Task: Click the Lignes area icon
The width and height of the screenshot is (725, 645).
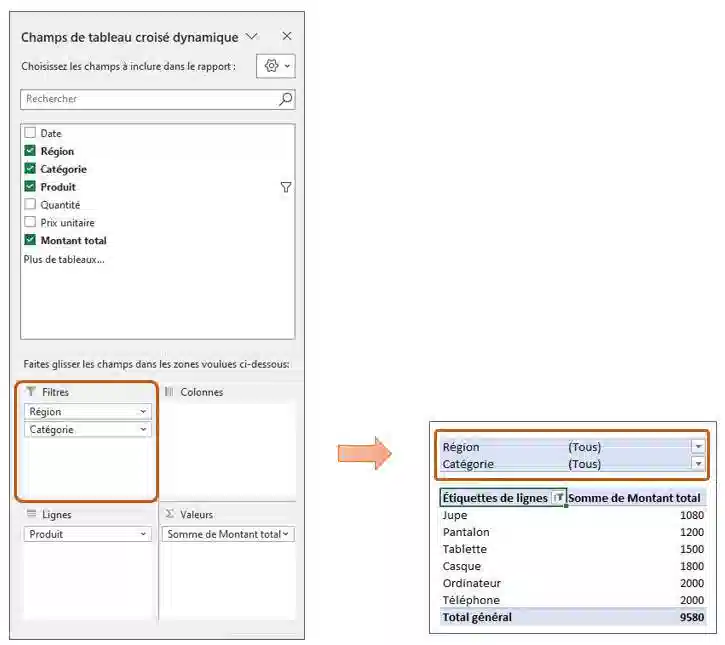Action: click(31, 514)
